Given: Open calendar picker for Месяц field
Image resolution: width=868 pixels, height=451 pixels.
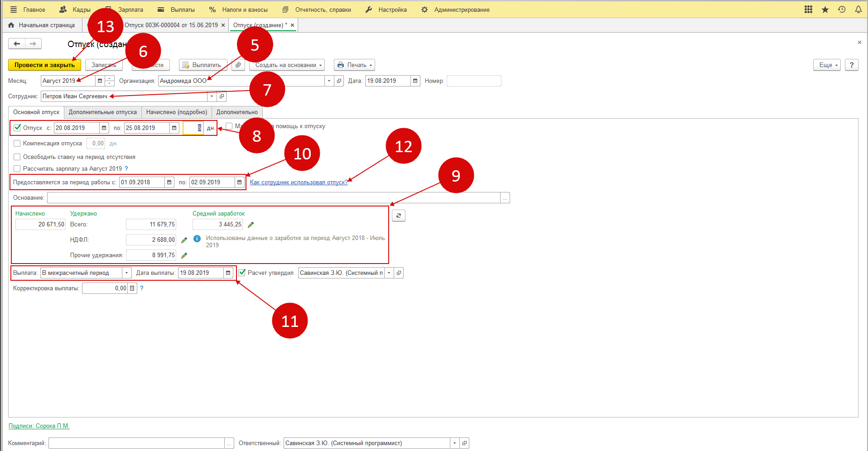Looking at the screenshot, I should [x=100, y=81].
